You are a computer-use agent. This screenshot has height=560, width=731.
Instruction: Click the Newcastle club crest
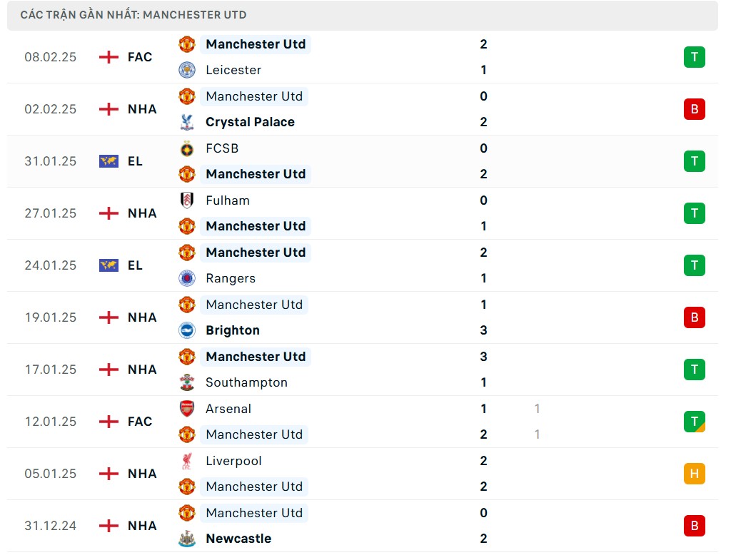coord(187,539)
